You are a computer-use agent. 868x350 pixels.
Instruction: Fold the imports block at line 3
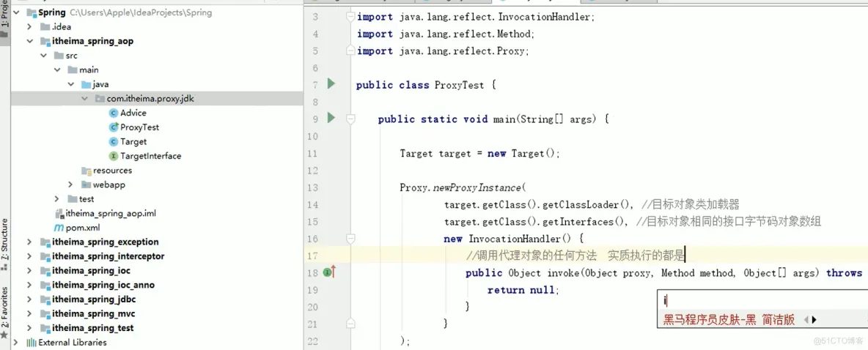pos(350,17)
